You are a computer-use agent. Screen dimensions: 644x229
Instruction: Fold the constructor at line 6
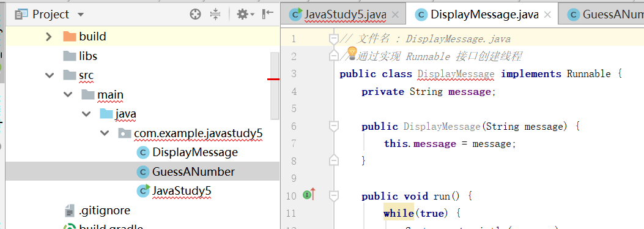(334, 126)
